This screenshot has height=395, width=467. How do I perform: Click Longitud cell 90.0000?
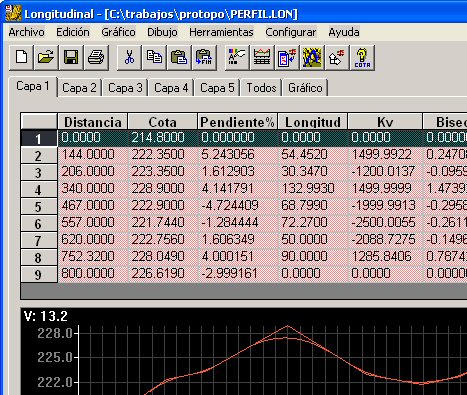313,257
